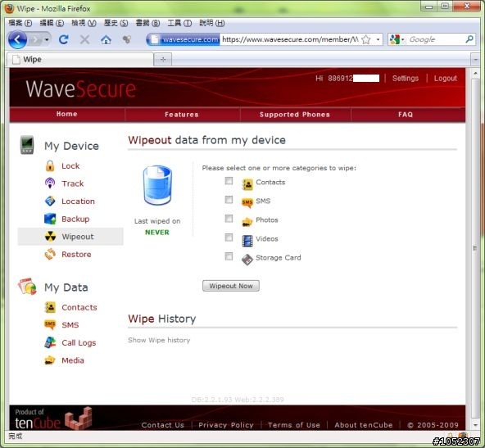
Task: Open the URL bar history dropdown
Action: pos(378,39)
